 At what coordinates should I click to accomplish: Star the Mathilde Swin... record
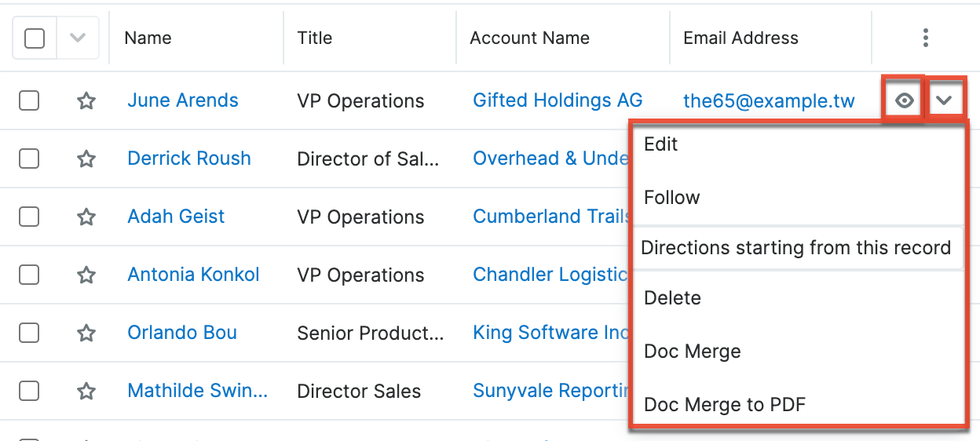(86, 391)
